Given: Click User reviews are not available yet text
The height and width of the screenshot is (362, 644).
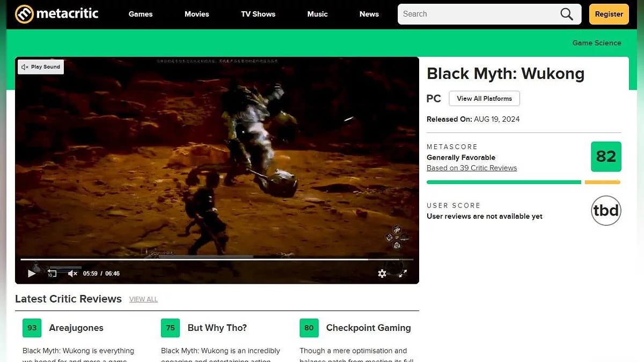Looking at the screenshot, I should tap(485, 217).
